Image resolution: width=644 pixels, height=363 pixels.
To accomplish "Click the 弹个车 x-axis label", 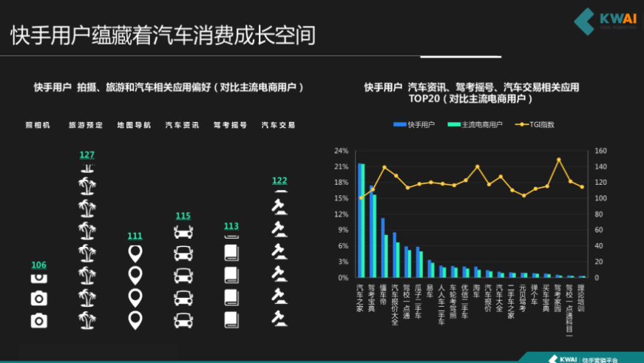I will pyautogui.click(x=535, y=294).
